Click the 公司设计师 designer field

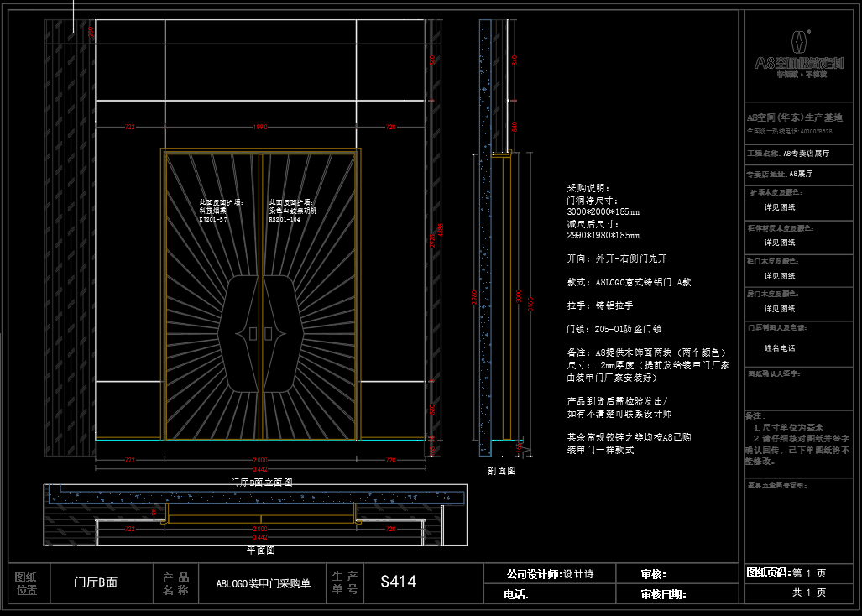pos(550,574)
